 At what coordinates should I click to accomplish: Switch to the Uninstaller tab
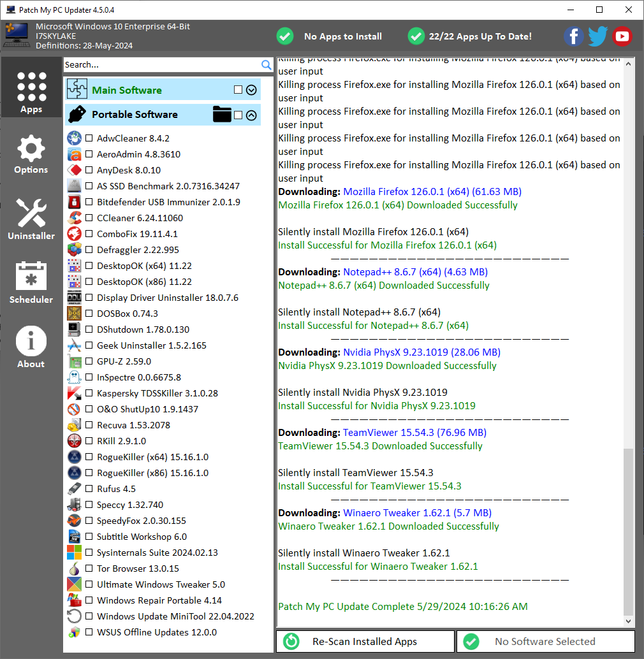click(31, 220)
